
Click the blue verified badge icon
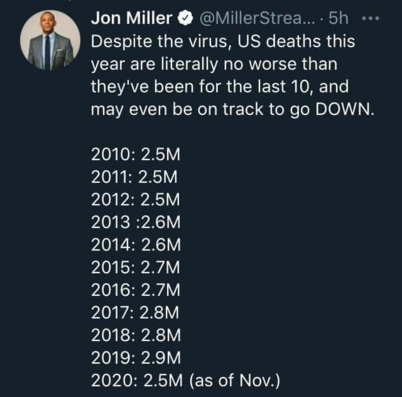coord(186,19)
